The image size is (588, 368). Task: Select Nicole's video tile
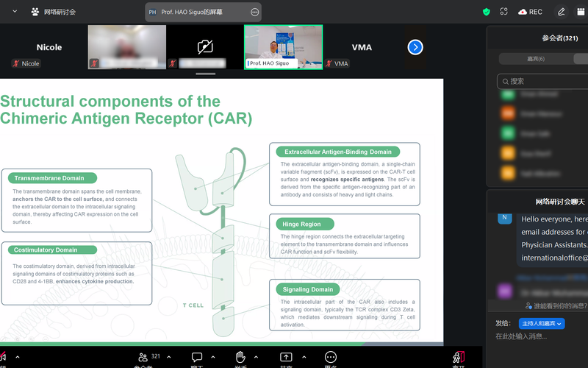[x=49, y=47]
